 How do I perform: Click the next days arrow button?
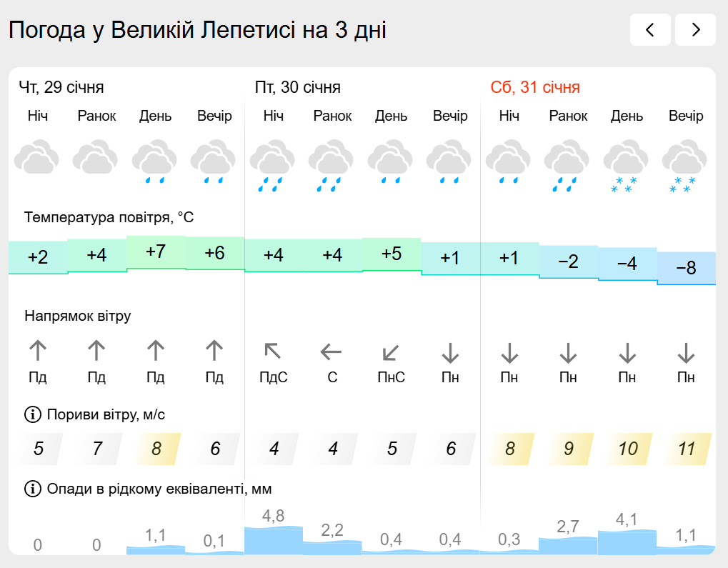tap(695, 30)
